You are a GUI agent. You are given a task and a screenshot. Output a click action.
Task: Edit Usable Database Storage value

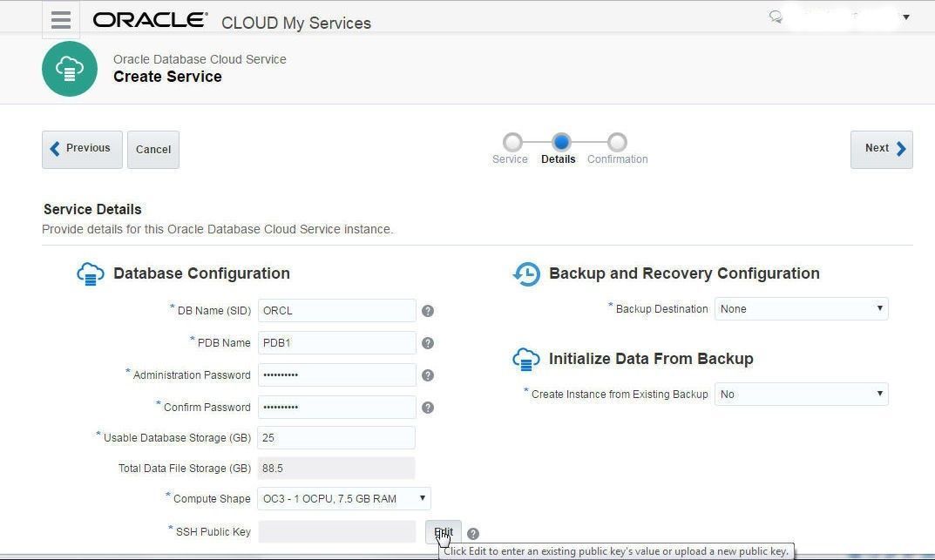(336, 437)
